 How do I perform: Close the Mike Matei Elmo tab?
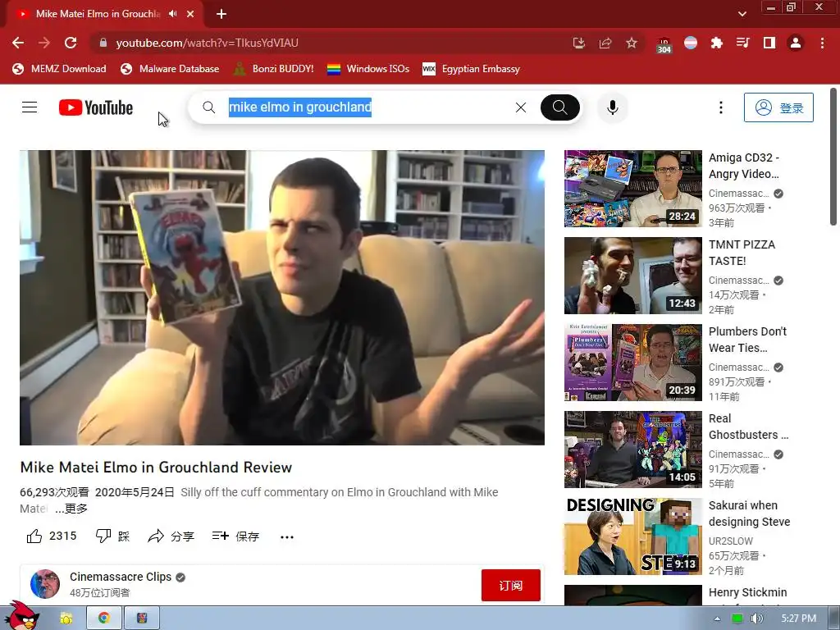pos(190,14)
